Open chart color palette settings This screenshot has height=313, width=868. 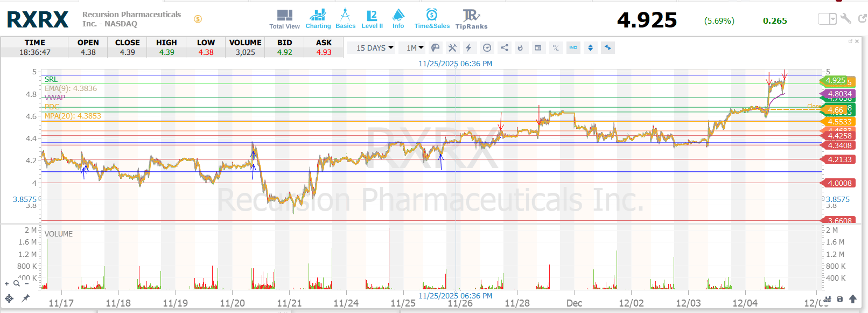point(436,48)
